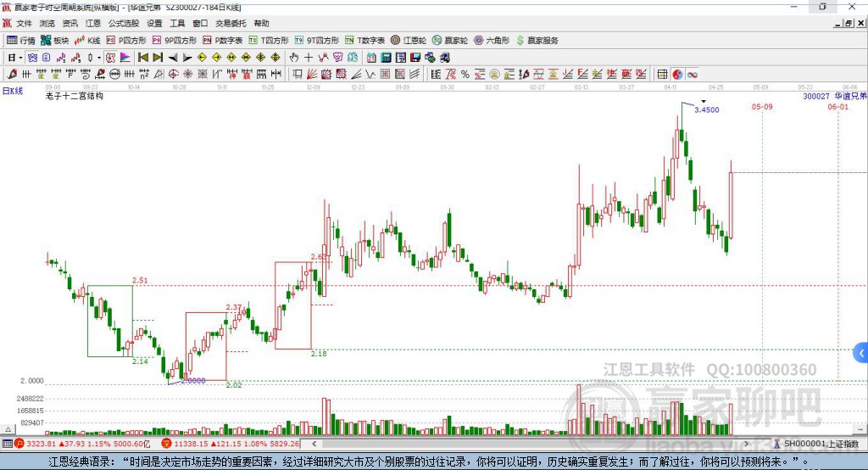Jump to first bar with skip-start icon
This screenshot has width=868, height=470.
coord(142,58)
